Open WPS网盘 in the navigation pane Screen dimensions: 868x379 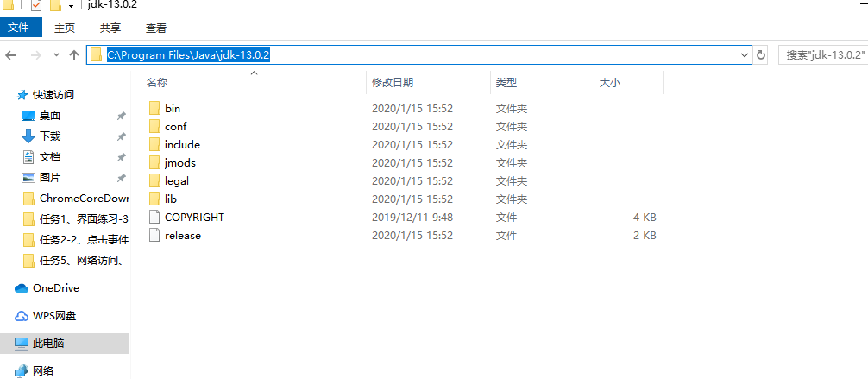click(53, 316)
